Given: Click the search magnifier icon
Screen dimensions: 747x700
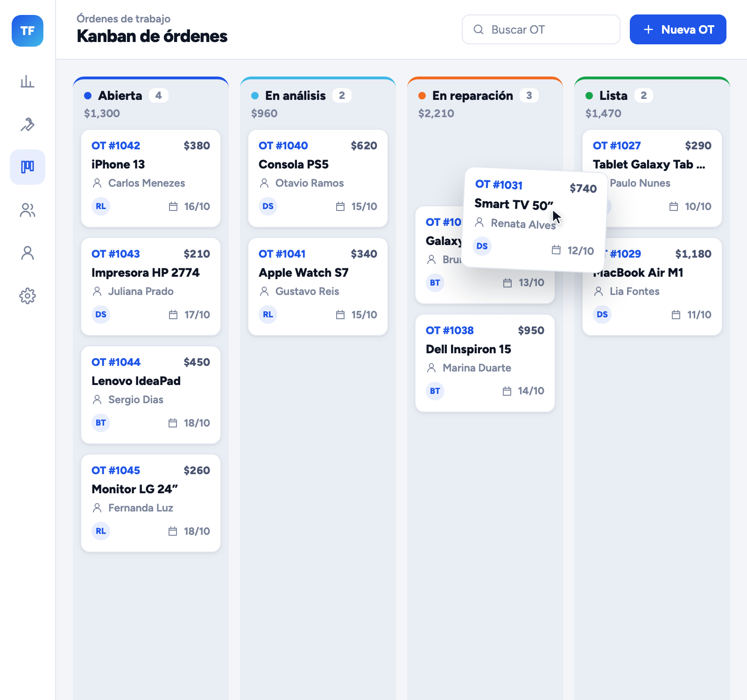Looking at the screenshot, I should pos(479,29).
